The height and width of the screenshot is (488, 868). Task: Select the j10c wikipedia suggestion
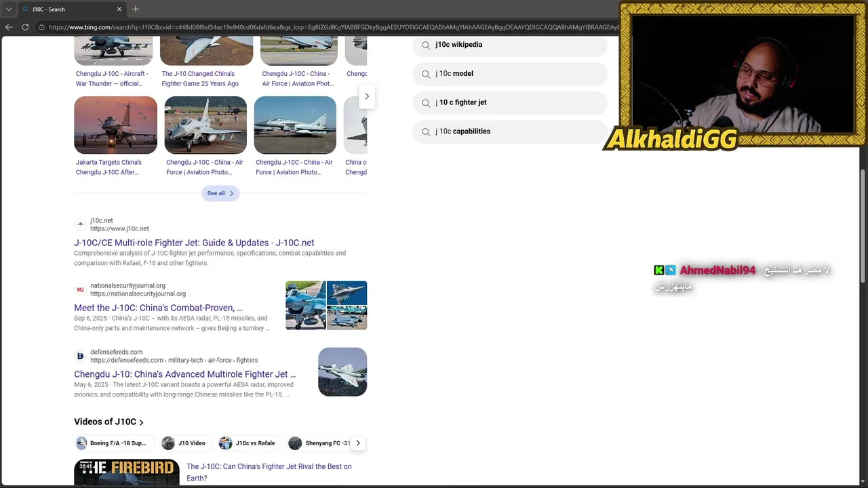pos(510,45)
